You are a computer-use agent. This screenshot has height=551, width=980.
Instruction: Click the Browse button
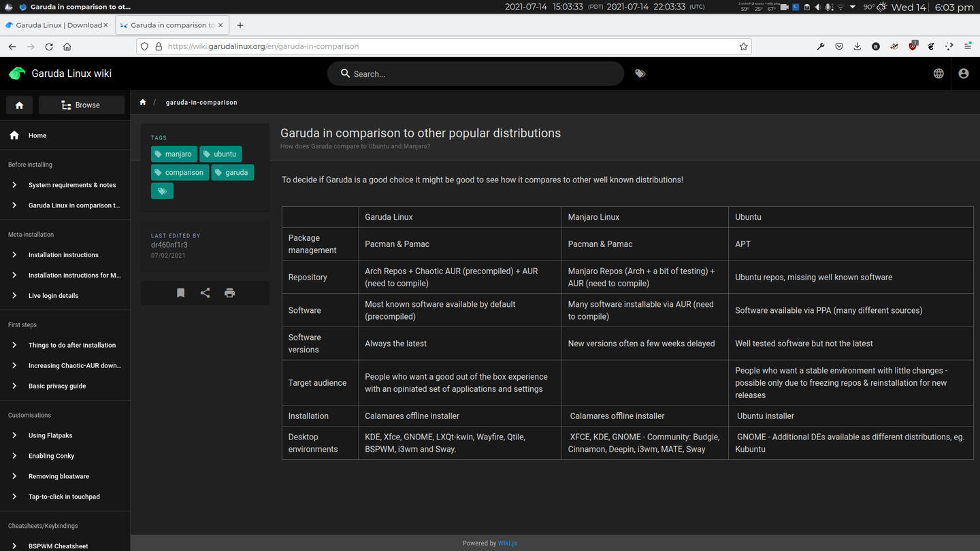pos(82,105)
